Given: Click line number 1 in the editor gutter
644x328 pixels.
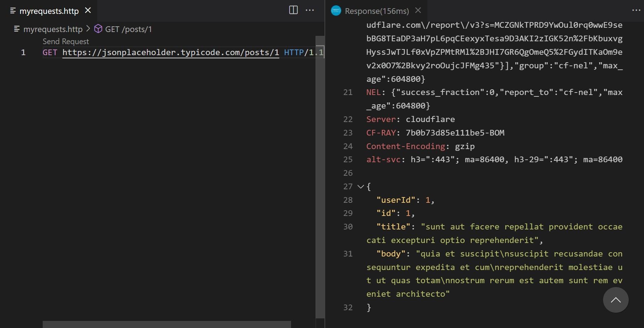Looking at the screenshot, I should (23, 52).
